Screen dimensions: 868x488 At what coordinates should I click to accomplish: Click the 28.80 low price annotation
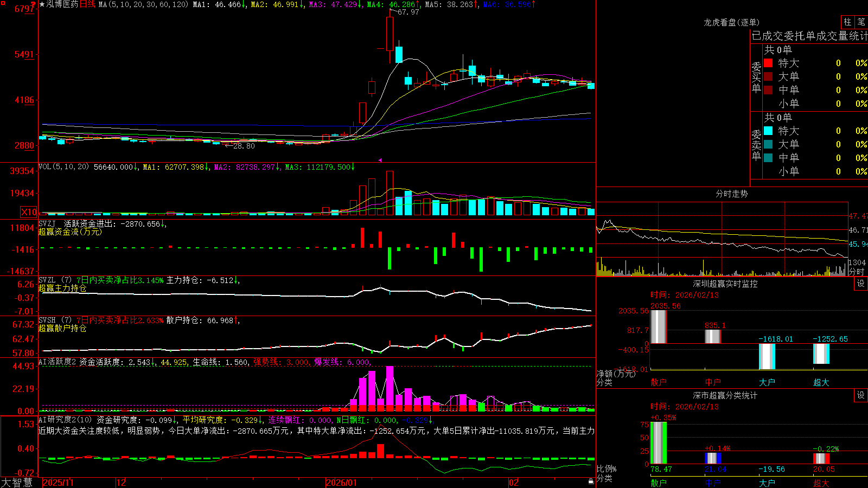(244, 146)
